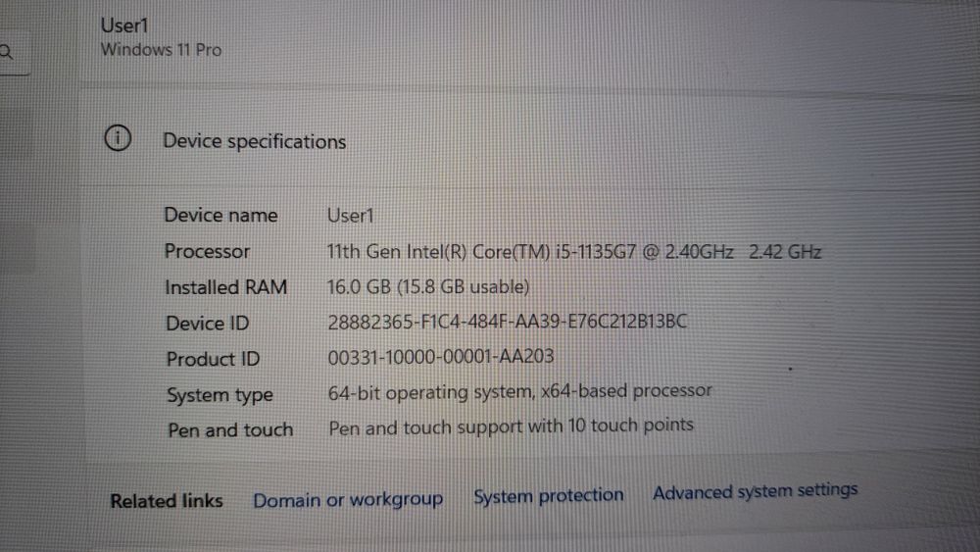Open Advanced system settings link

click(755, 491)
